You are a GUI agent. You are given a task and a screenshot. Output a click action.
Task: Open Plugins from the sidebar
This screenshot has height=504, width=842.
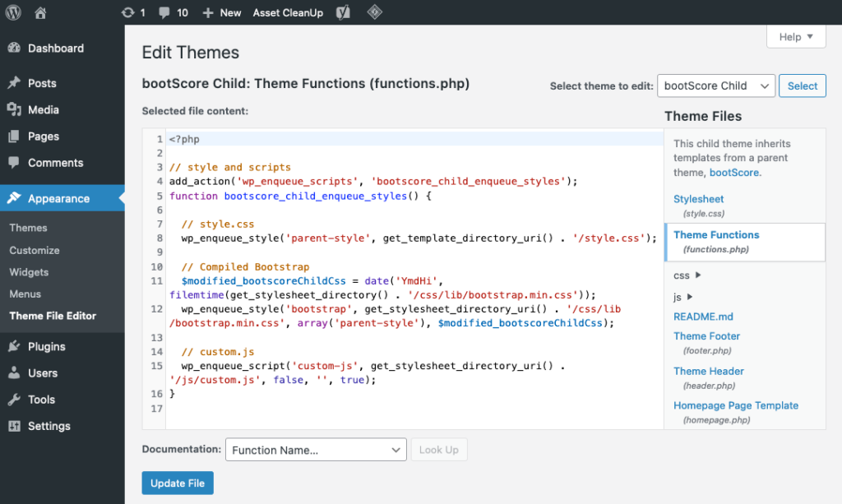pos(46,346)
